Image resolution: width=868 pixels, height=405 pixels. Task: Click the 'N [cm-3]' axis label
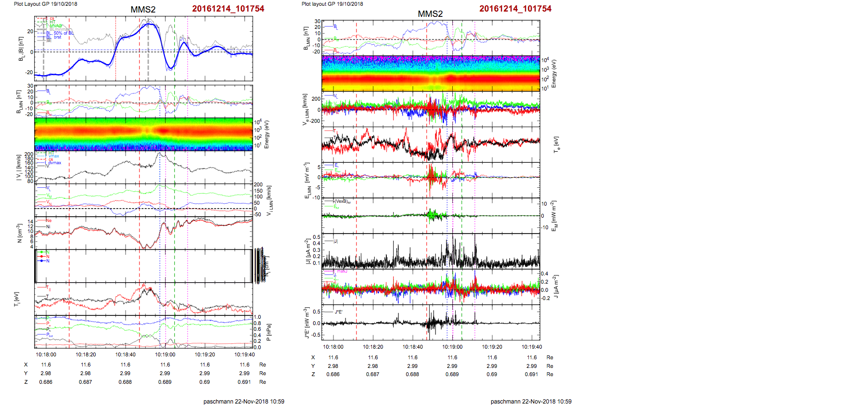20,233
